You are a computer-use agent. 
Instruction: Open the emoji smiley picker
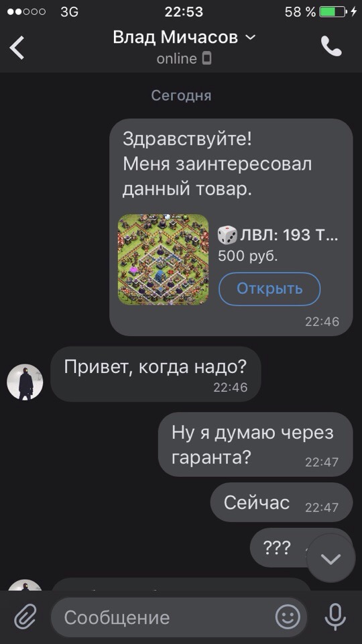pos(288,616)
